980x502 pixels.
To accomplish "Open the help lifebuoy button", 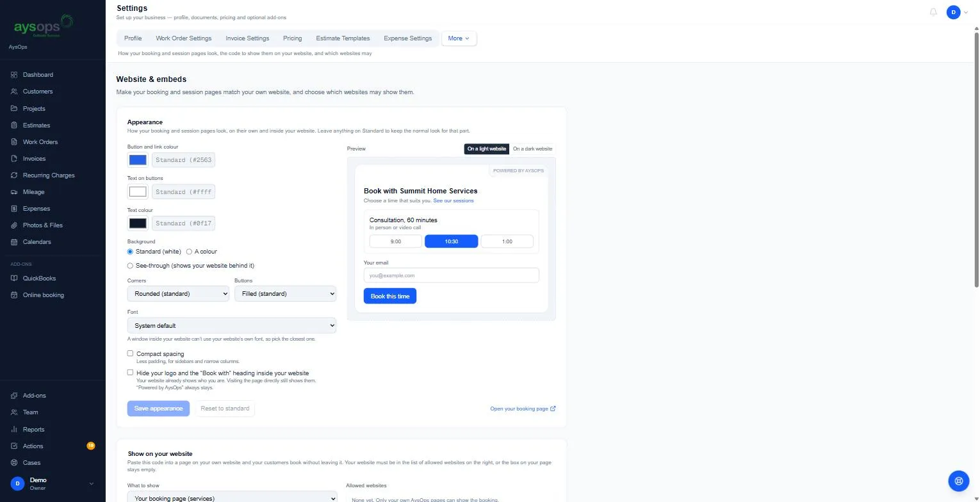I will pyautogui.click(x=959, y=480).
